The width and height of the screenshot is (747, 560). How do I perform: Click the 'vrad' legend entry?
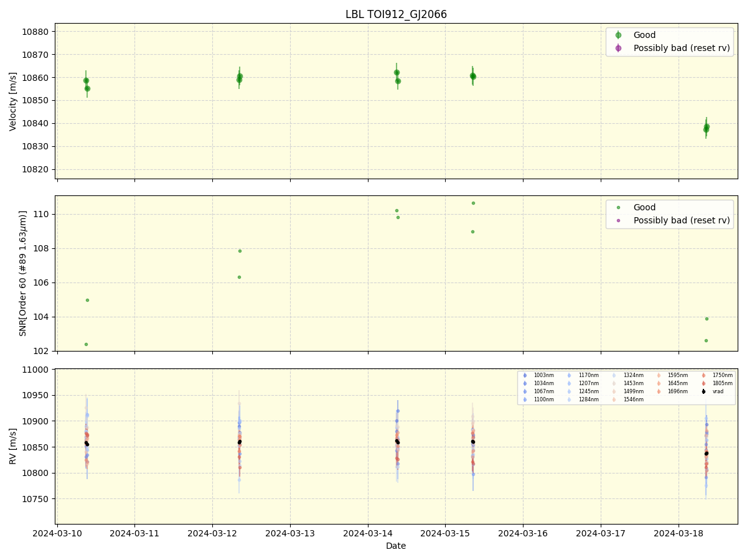pyautogui.click(x=713, y=391)
